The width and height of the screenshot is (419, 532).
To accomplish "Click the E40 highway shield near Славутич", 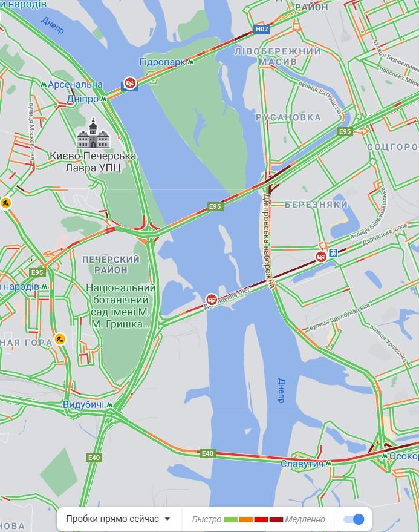I will tap(207, 453).
